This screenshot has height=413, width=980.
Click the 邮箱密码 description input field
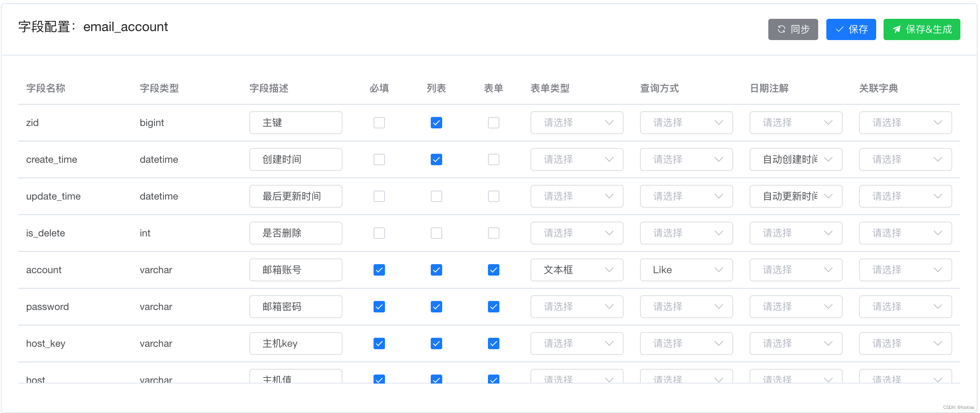295,307
